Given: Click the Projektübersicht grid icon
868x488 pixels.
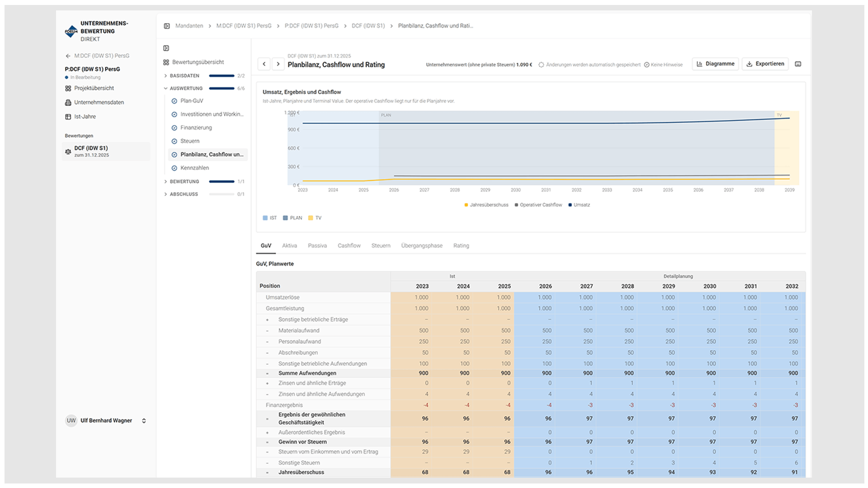Looking at the screenshot, I should (68, 88).
